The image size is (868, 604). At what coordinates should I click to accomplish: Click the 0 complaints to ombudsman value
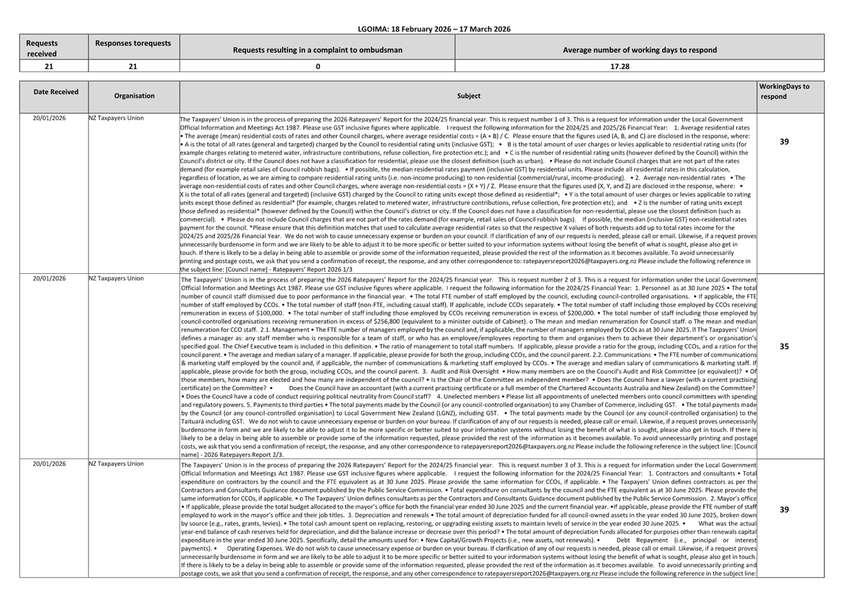coord(317,66)
